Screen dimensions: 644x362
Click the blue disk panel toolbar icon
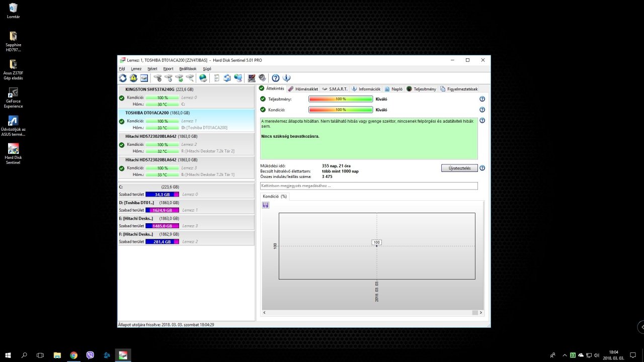click(144, 78)
